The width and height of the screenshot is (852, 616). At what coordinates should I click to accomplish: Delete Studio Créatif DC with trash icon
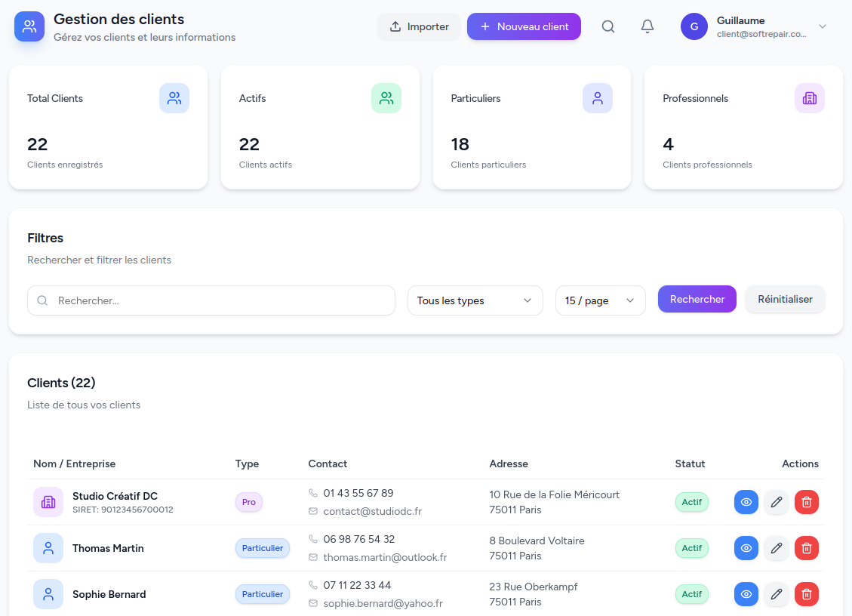(x=806, y=502)
